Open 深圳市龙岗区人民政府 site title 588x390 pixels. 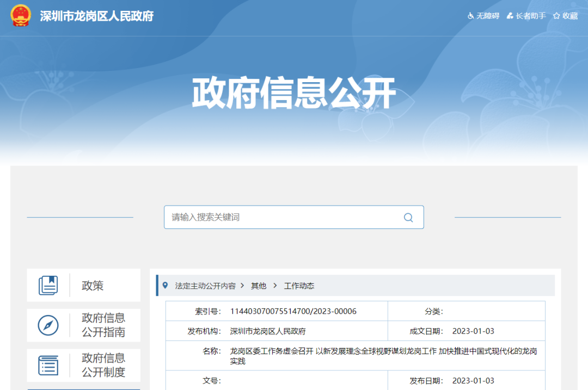tap(97, 16)
